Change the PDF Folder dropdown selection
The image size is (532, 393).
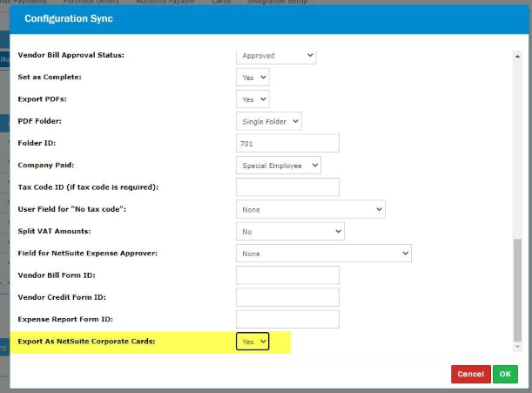pyautogui.click(x=268, y=121)
